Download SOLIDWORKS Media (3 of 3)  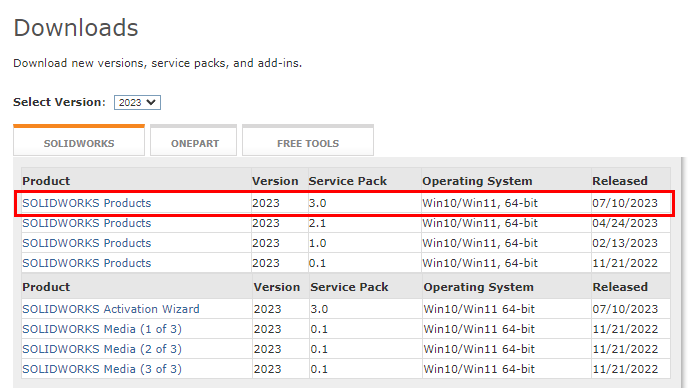coord(102,369)
